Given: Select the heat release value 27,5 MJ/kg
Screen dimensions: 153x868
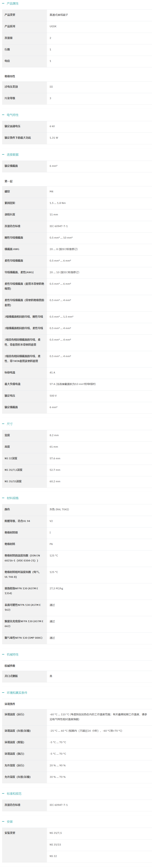Looking at the screenshot, I should 56,588.
